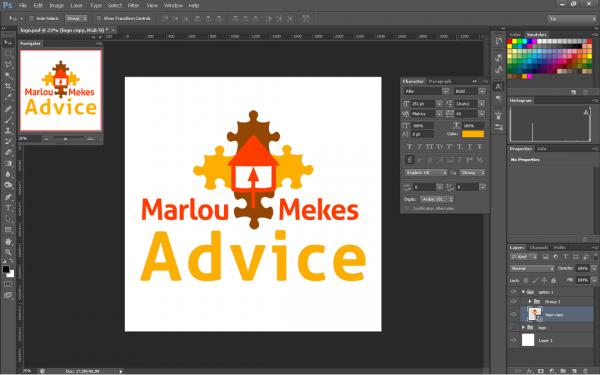
Task: Select the Crop tool
Action: tap(8, 86)
